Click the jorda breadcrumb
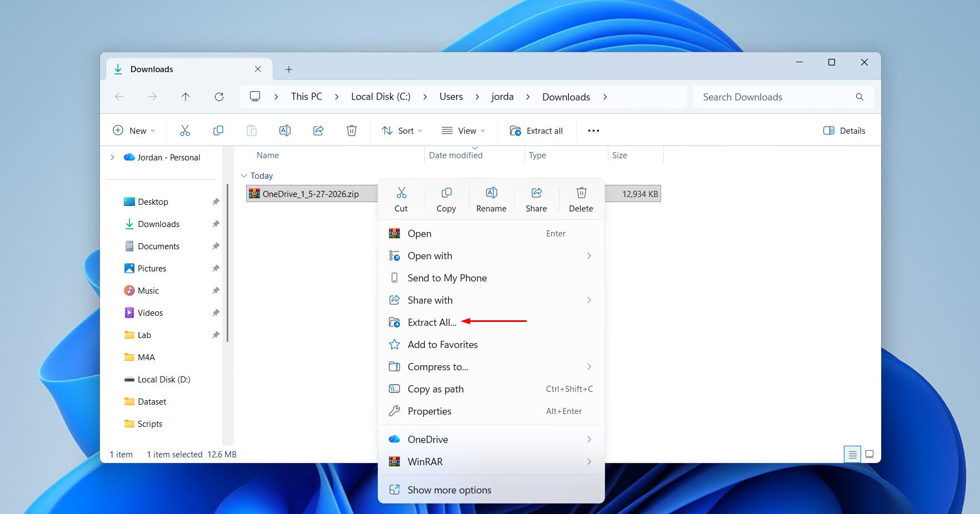The width and height of the screenshot is (980, 514). (502, 97)
